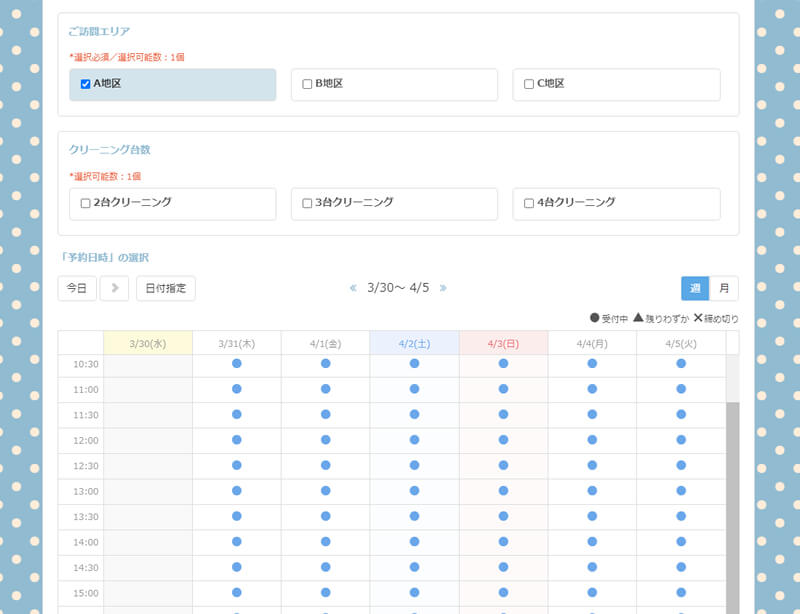Open the 日付指定 date picker
Image resolution: width=800 pixels, height=614 pixels.
pyautogui.click(x=166, y=288)
